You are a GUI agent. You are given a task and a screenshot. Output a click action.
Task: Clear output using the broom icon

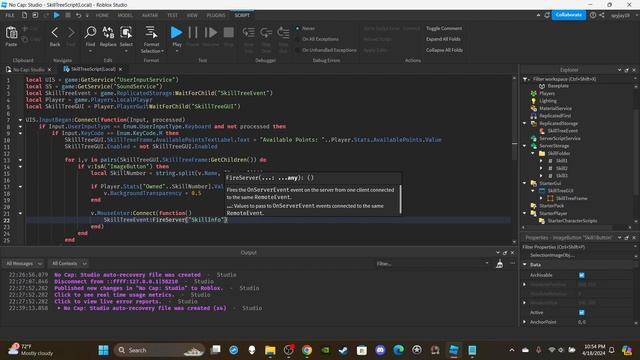[499, 264]
